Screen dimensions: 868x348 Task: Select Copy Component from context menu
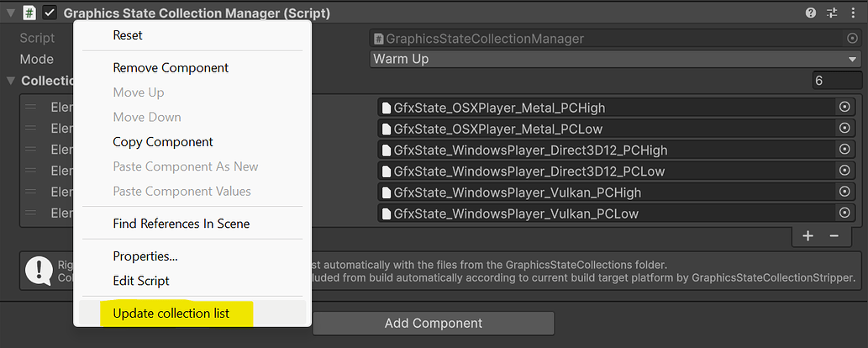click(163, 142)
